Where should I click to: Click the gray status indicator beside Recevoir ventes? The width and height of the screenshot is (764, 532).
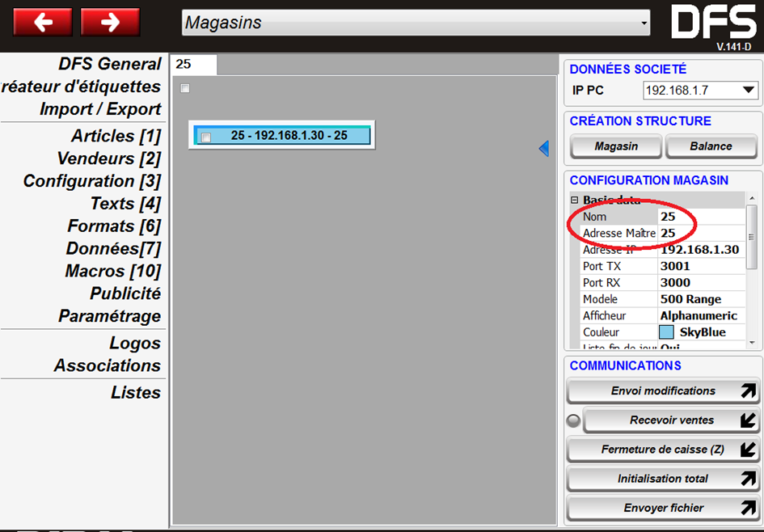coord(573,420)
